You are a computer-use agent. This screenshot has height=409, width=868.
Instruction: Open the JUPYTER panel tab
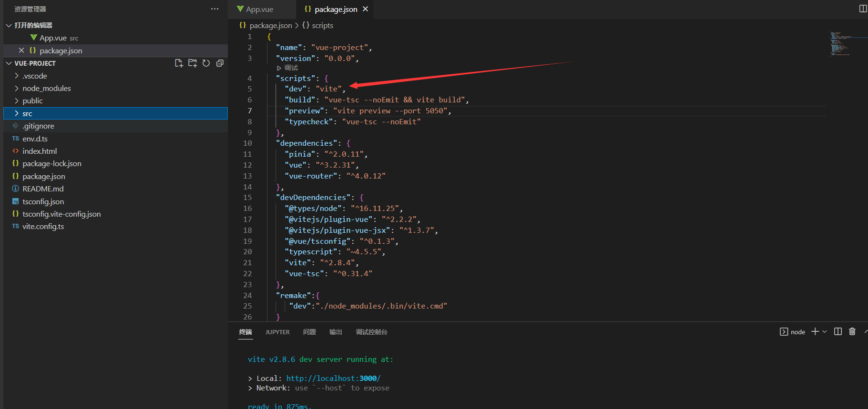click(277, 332)
